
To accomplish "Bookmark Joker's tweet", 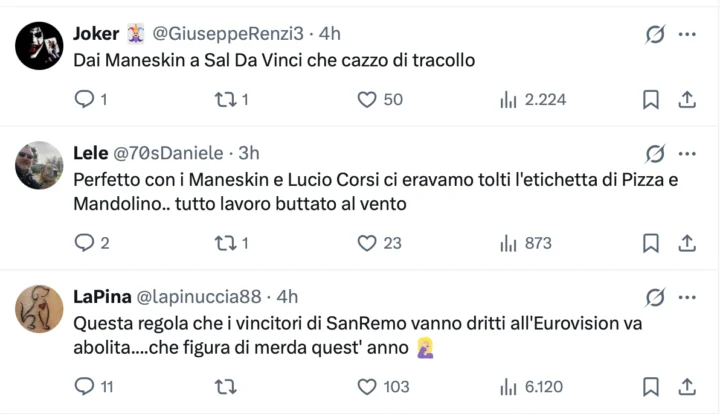I will point(650,99).
